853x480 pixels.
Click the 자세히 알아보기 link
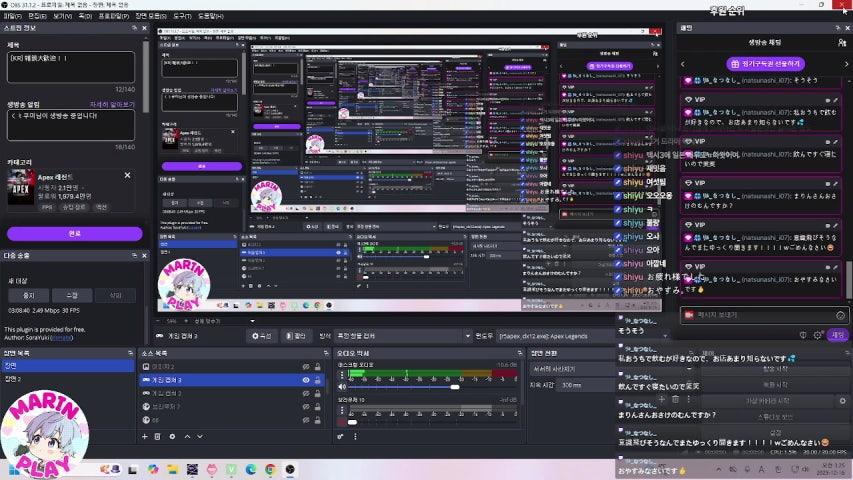point(112,103)
